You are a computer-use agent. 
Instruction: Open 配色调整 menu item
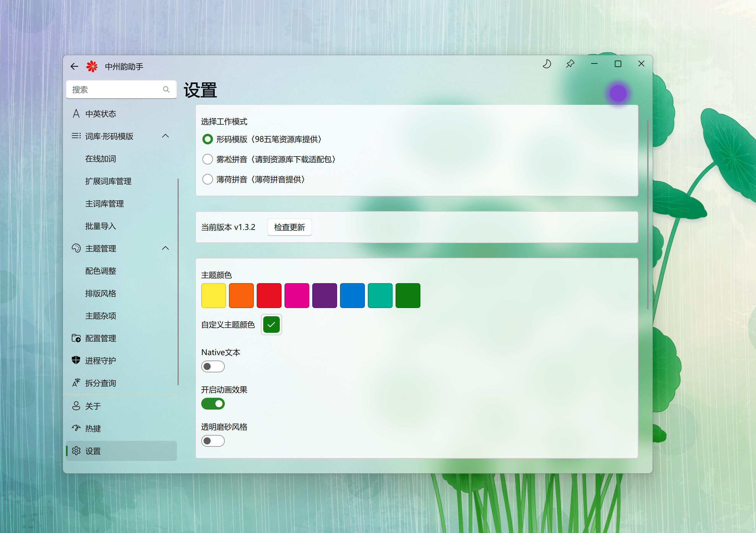(x=101, y=271)
